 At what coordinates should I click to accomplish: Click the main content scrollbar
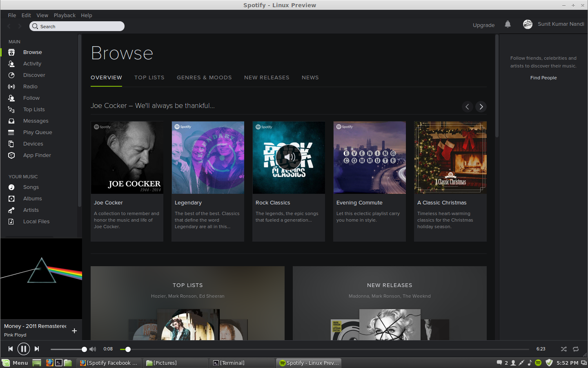(497, 86)
